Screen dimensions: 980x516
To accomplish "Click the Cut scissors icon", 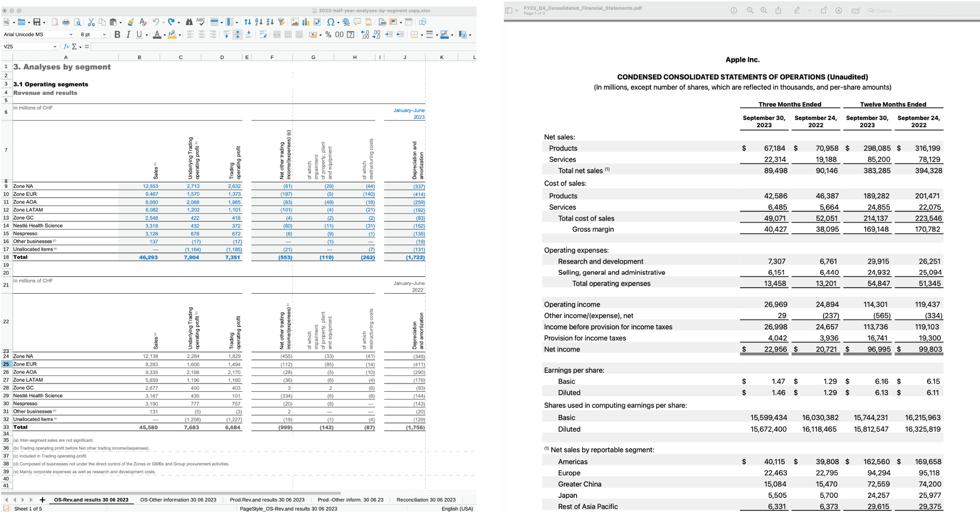I will click(x=91, y=22).
